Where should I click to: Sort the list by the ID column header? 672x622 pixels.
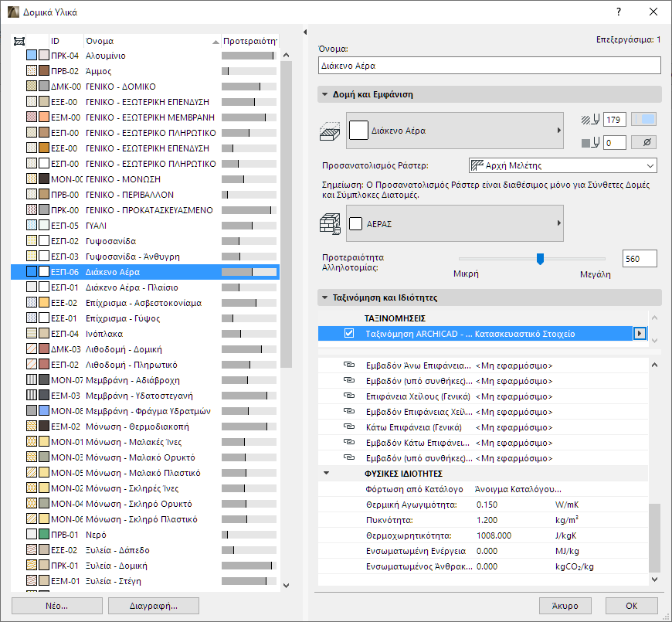(65, 41)
